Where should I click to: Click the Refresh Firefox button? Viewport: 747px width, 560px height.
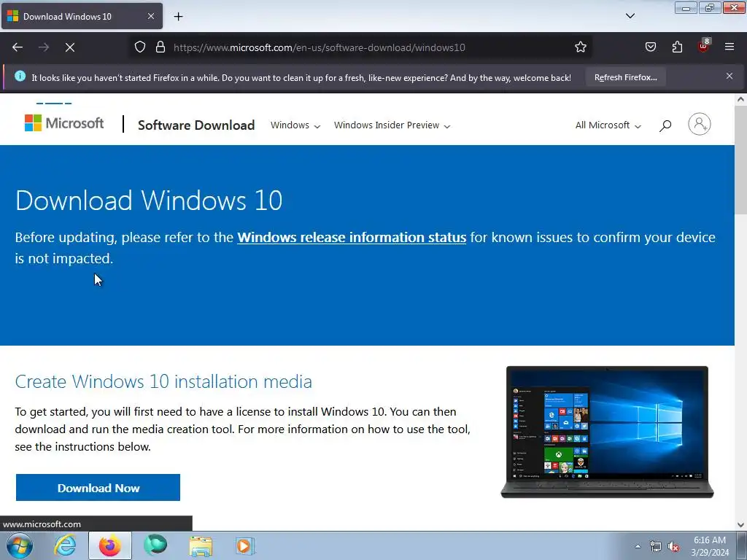[625, 77]
